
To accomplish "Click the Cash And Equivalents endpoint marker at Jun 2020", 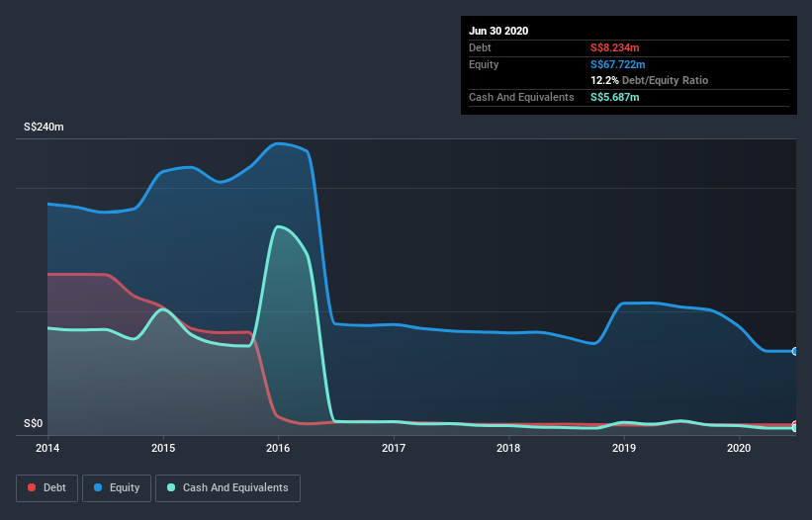I will tap(795, 428).
